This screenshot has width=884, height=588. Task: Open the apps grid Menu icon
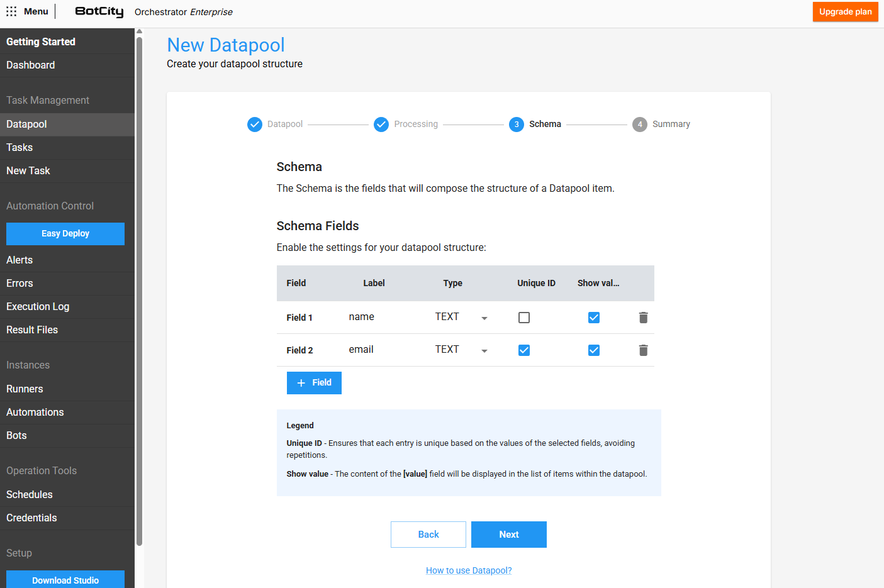pyautogui.click(x=11, y=11)
